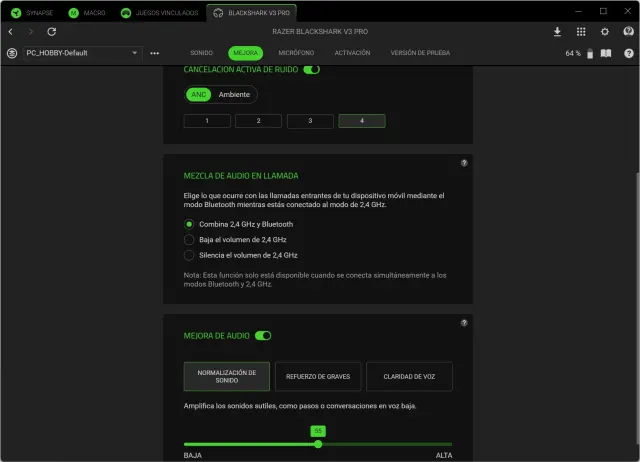The height and width of the screenshot is (462, 640).
Task: Open the user guide book icon
Action: click(x=606, y=53)
